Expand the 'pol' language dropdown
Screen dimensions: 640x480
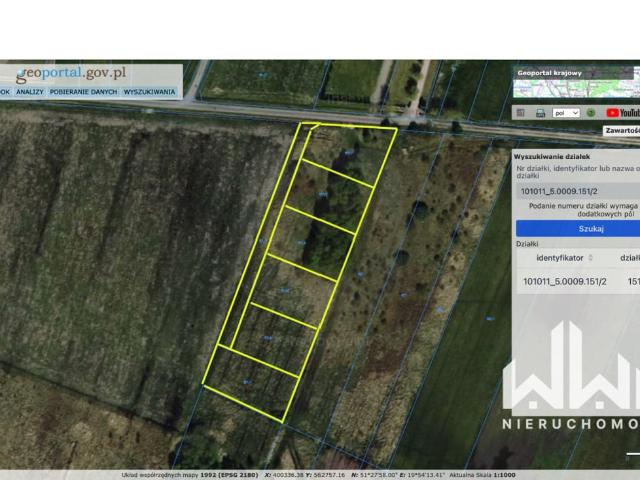[566, 113]
